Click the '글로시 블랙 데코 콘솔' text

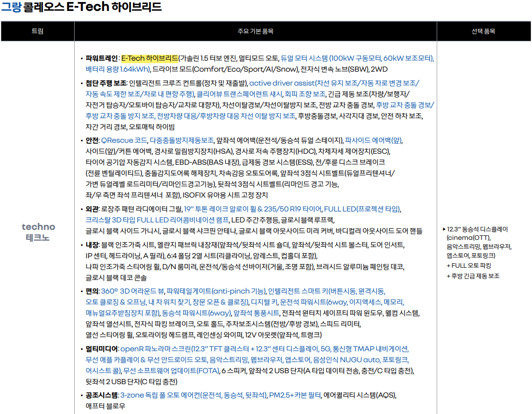[116, 278]
